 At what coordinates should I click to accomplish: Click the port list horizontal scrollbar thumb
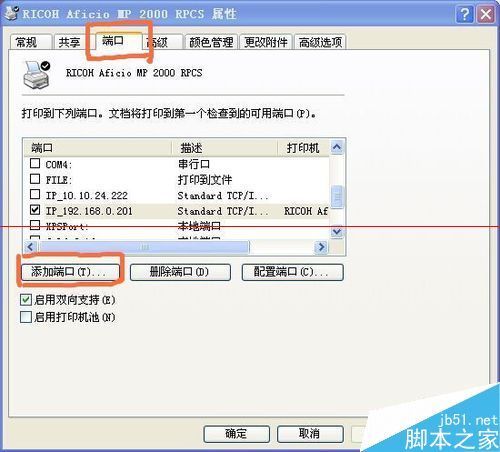144,247
